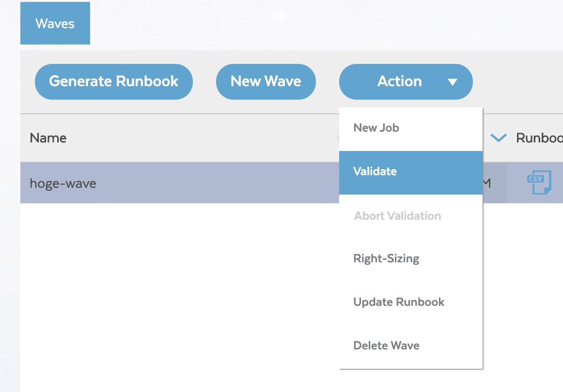Choose Delete Wave from the menu
Viewport: 563px width, 392px height.
[411, 346]
